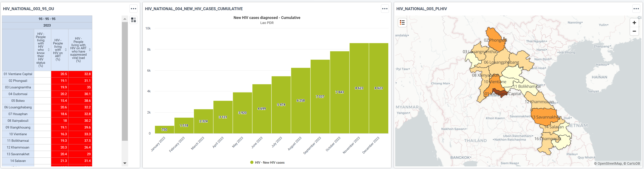Screen dimensions: 644x169
Task: Toggle the HIV - New HIV cases legend
Action: tap(267, 162)
